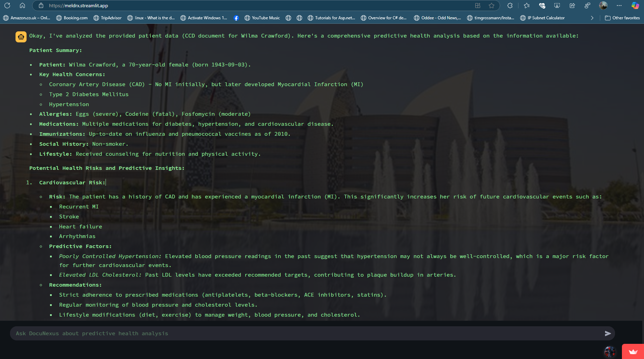Click the 'Predictive Factors:' label
This screenshot has width=644, height=359.
80,246
